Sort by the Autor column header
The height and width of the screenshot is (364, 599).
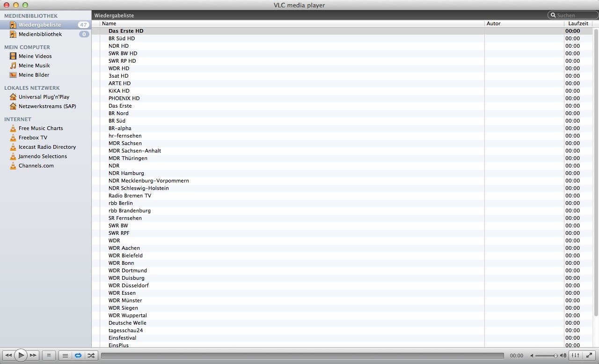(524, 23)
